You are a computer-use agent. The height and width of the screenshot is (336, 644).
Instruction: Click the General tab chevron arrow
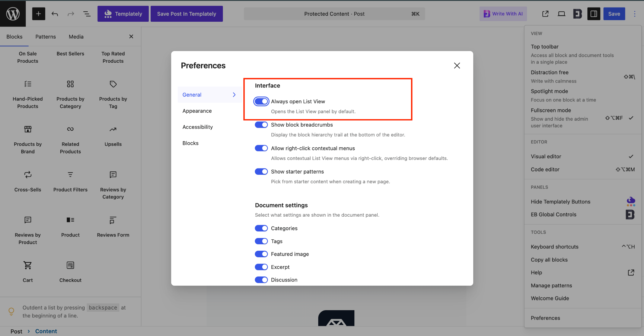tap(234, 95)
